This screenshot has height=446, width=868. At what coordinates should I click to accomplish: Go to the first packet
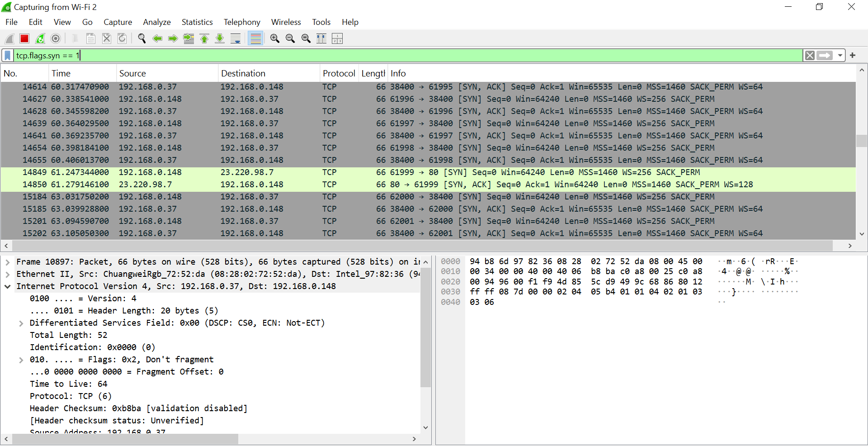click(x=204, y=39)
